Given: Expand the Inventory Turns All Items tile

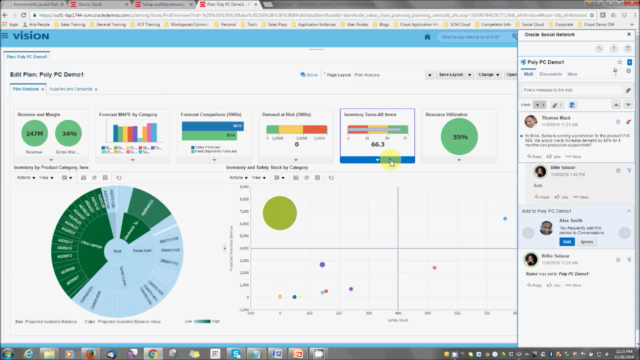Looking at the screenshot, I should 378,160.
